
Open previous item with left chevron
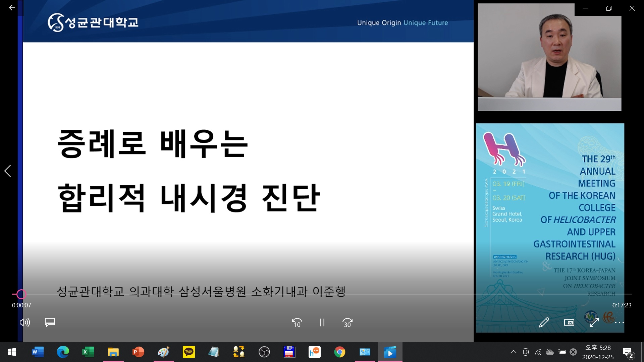tap(7, 171)
